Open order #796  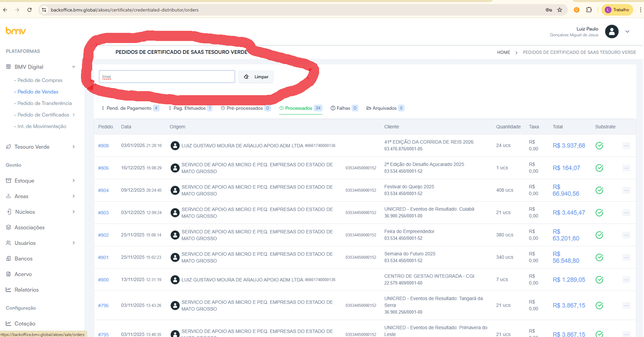pyautogui.click(x=103, y=306)
